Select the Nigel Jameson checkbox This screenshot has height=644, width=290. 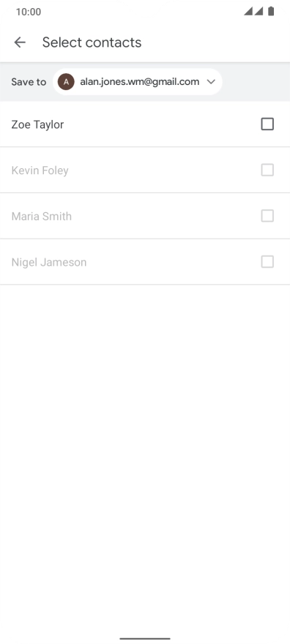coord(267,262)
